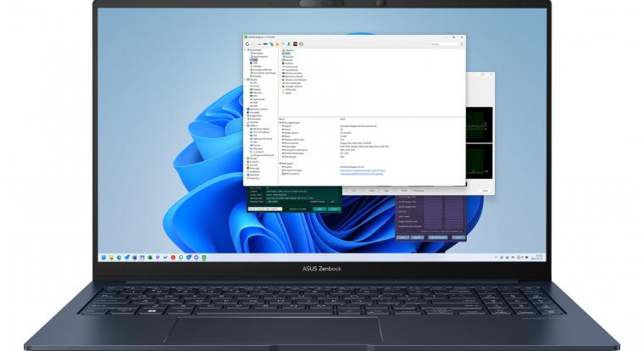Click the left teal button in green window

tap(319, 209)
